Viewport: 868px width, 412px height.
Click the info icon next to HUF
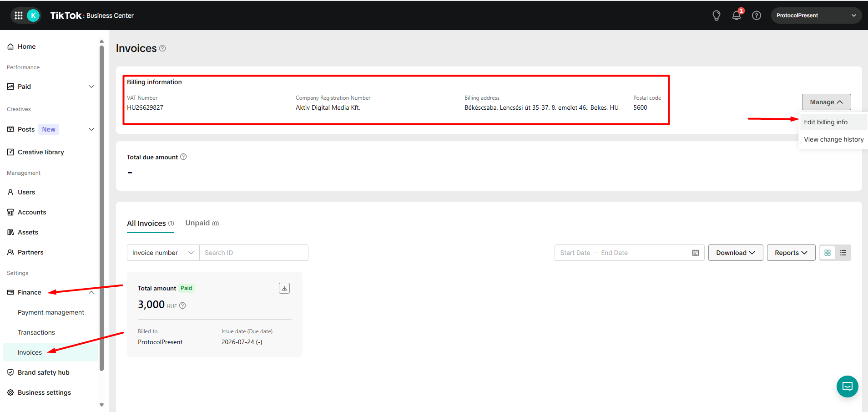(x=182, y=306)
